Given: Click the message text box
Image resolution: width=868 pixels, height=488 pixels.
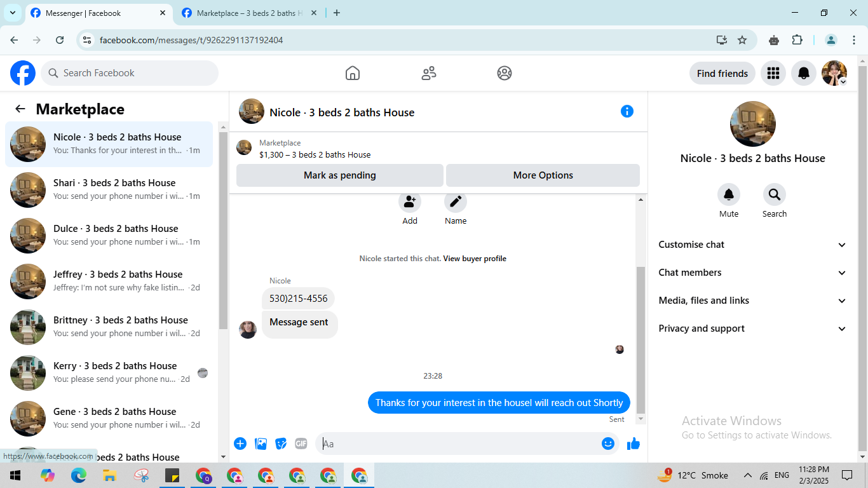Looking at the screenshot, I should [458, 444].
